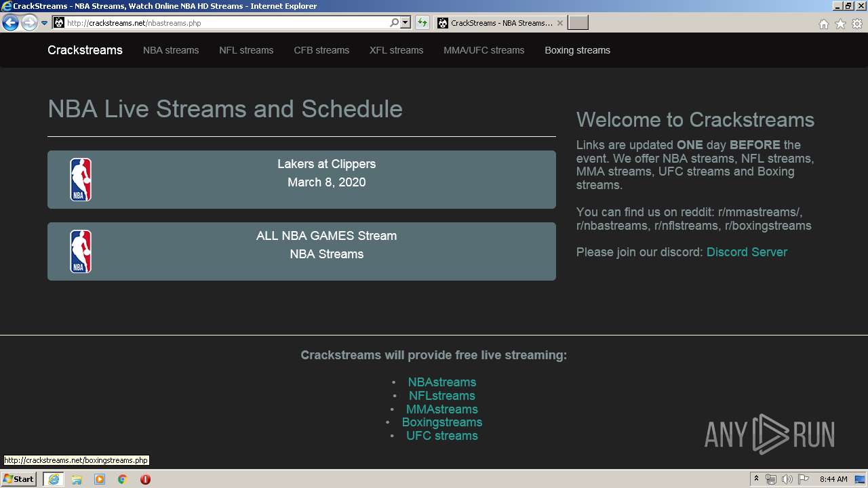
Task: Open NFL streams in navigation bar
Action: (x=246, y=50)
